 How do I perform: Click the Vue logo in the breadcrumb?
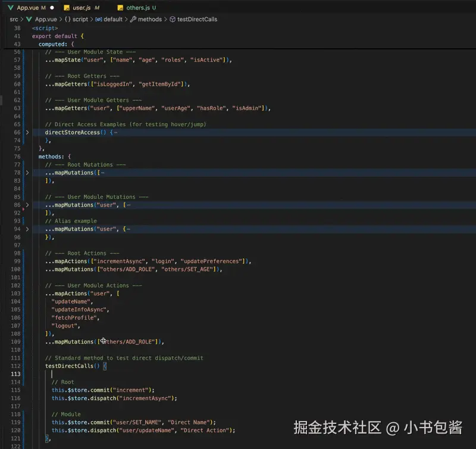(29, 19)
